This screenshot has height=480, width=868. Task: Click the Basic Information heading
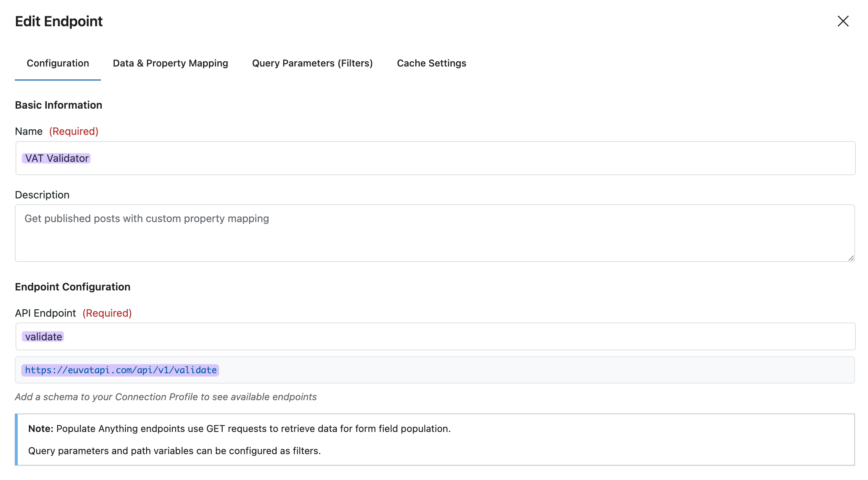coord(58,105)
